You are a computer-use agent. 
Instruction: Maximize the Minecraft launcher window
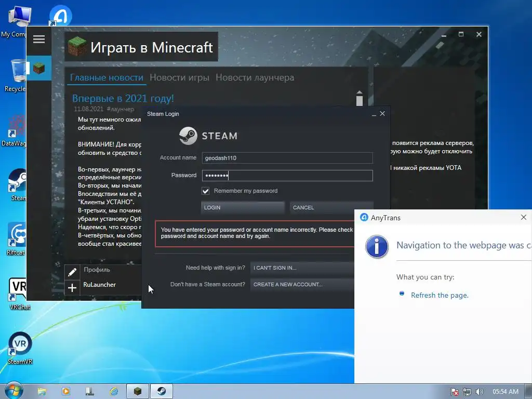point(461,34)
